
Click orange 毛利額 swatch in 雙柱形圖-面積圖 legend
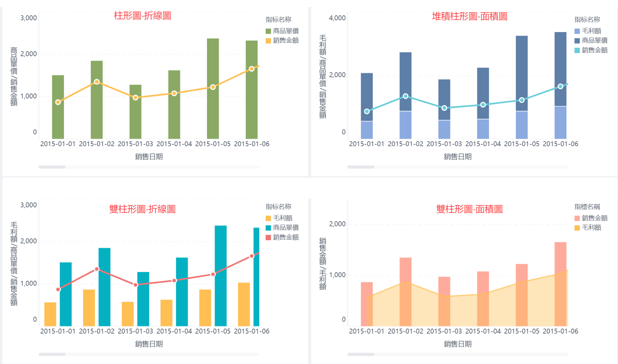(577, 228)
